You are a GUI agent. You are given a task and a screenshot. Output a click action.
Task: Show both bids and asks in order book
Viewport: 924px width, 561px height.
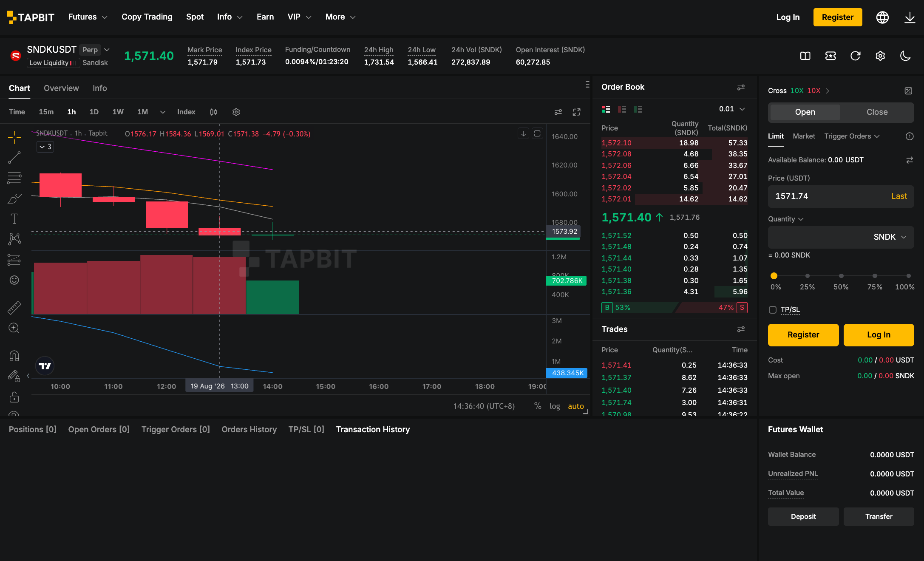[x=606, y=109]
